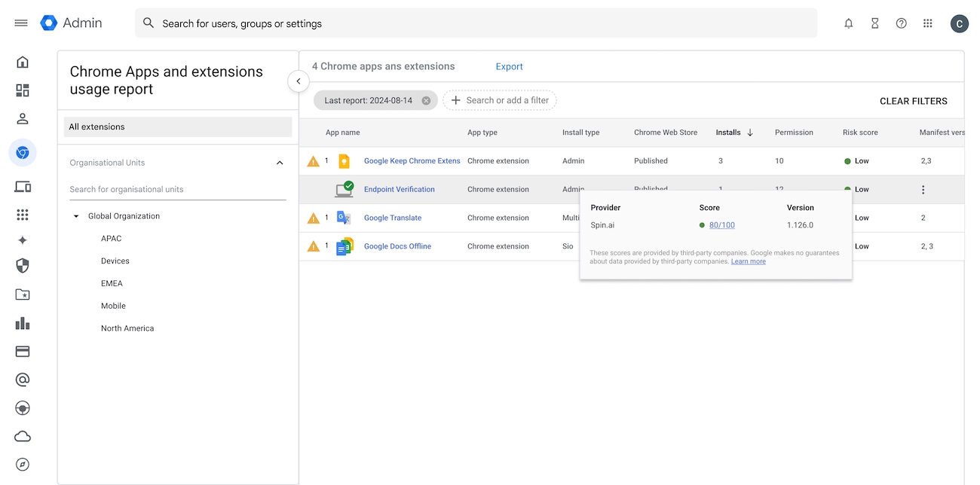Image resolution: width=980 pixels, height=485 pixels.
Task: Open the Endpoint Verification link
Action: pos(400,190)
